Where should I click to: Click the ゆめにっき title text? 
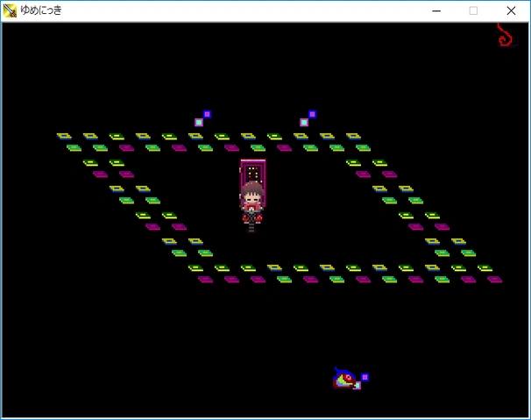pyautogui.click(x=41, y=11)
